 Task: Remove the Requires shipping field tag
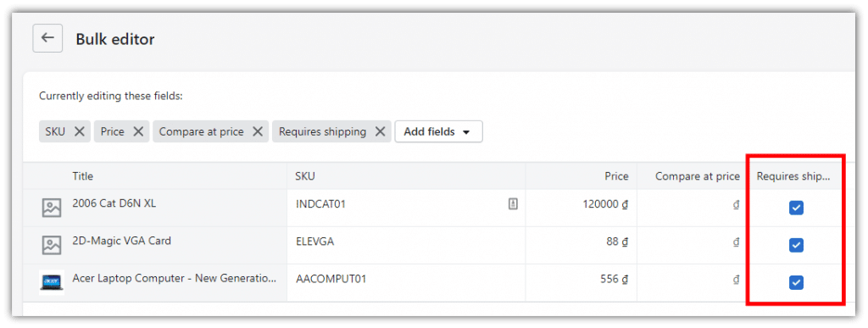[x=380, y=131]
